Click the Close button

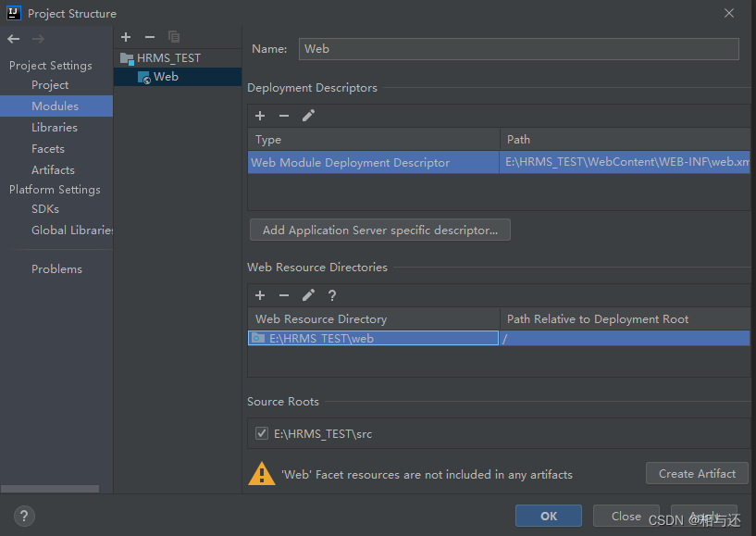(626, 516)
